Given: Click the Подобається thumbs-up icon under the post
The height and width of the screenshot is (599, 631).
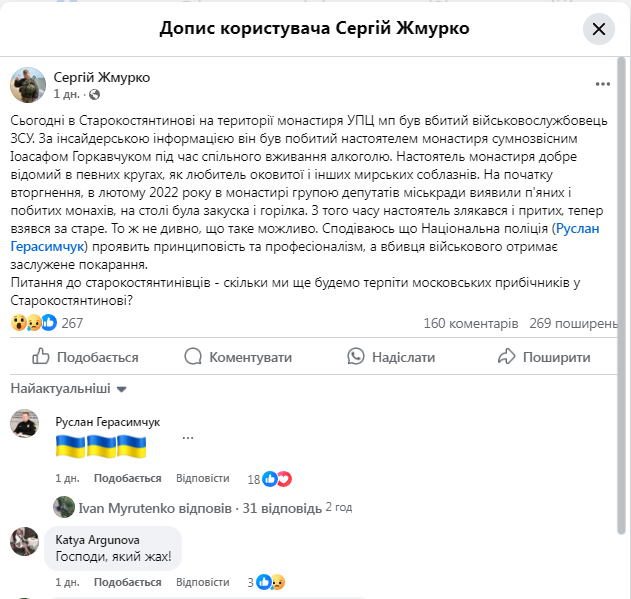Looking at the screenshot, I should coord(41,357).
